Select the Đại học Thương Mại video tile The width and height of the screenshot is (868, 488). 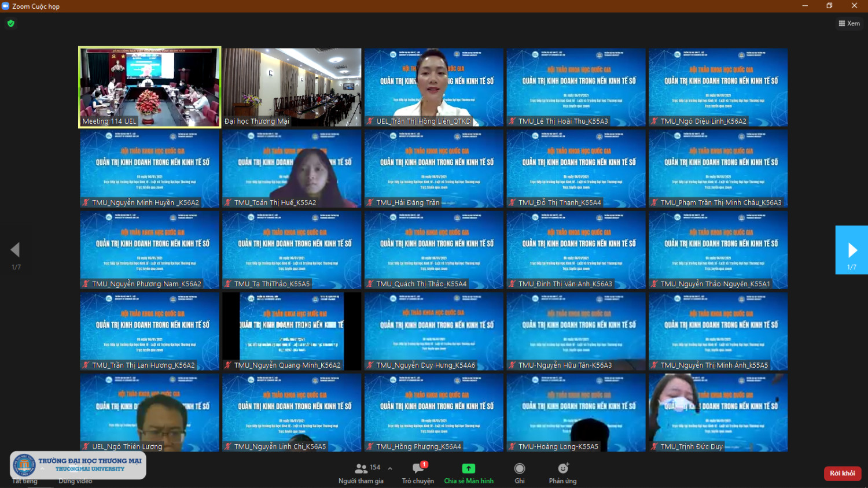292,87
